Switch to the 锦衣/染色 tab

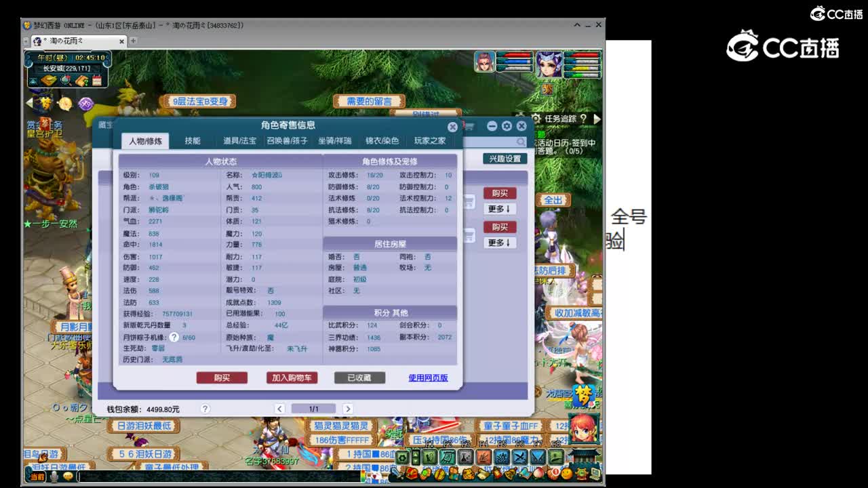click(382, 141)
